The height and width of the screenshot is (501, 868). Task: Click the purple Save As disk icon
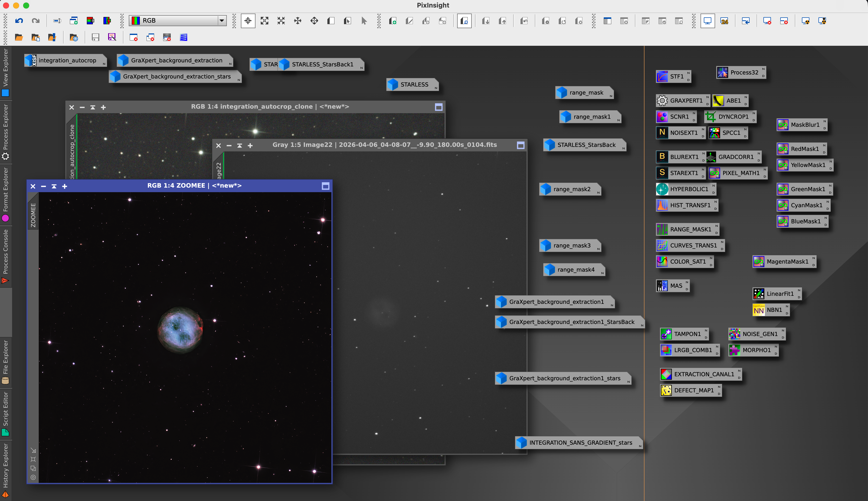click(112, 37)
